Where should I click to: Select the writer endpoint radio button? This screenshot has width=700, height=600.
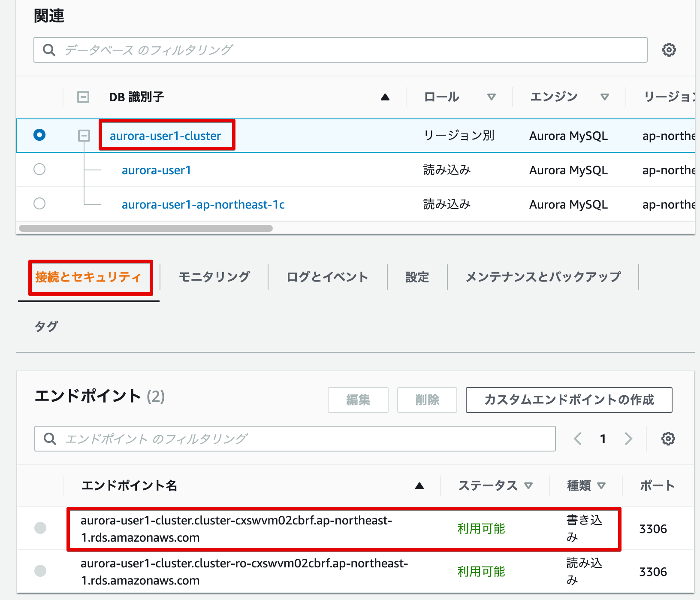point(40,528)
